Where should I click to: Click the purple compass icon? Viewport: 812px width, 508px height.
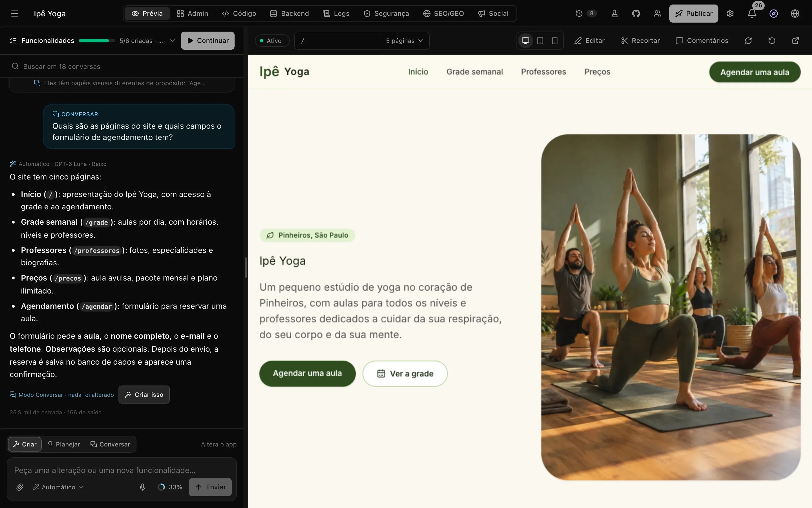coord(773,14)
